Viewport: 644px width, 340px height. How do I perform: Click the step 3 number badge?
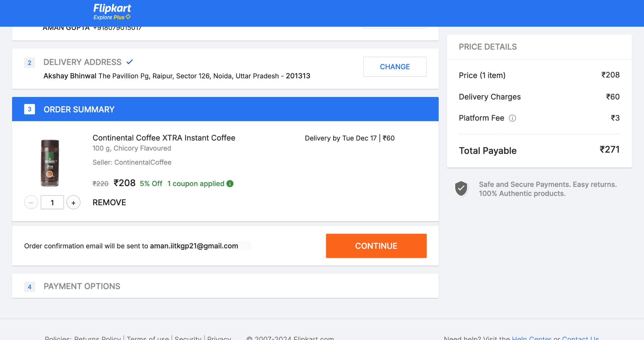pos(30,109)
